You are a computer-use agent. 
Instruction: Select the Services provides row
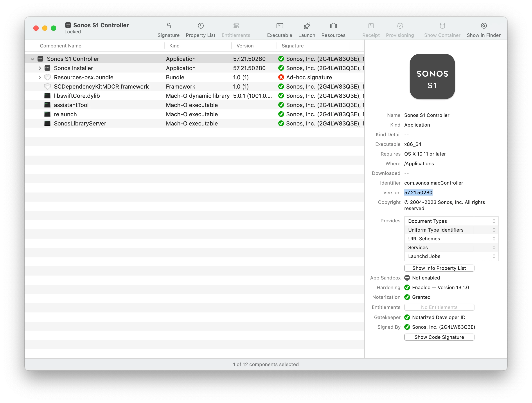451,248
